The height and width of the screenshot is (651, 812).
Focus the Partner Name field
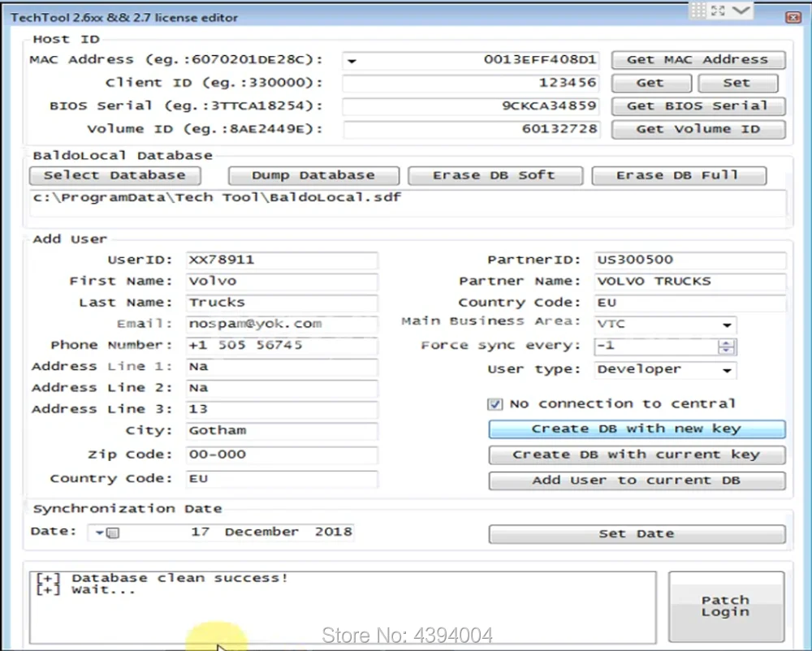point(690,281)
